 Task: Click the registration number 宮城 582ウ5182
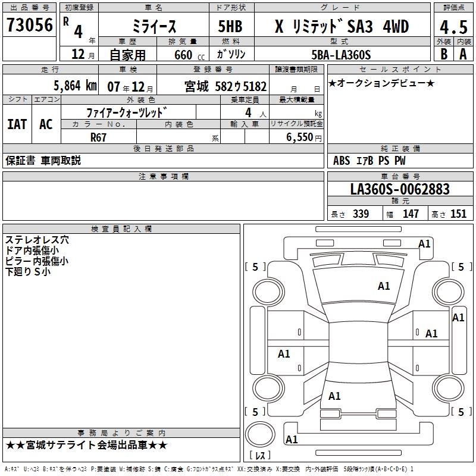(x=224, y=86)
